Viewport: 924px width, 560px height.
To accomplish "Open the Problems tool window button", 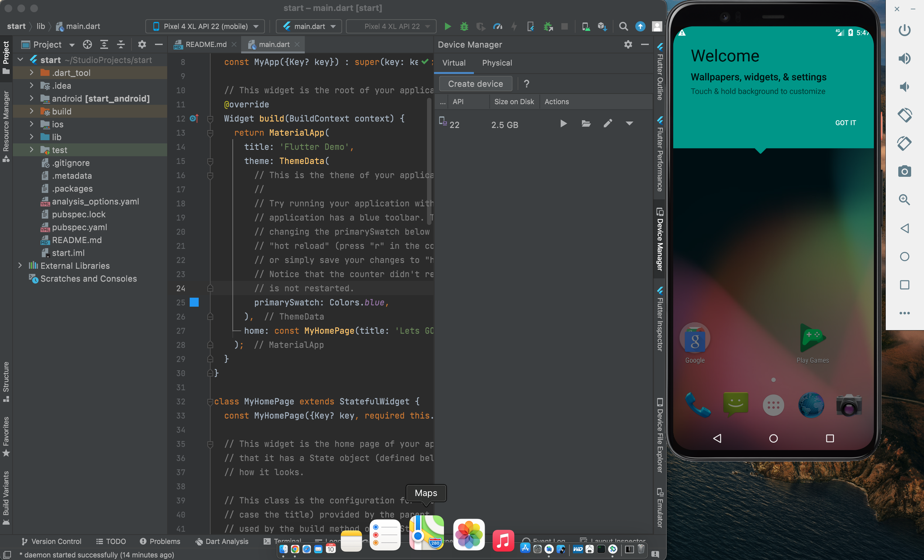I will coord(160,541).
